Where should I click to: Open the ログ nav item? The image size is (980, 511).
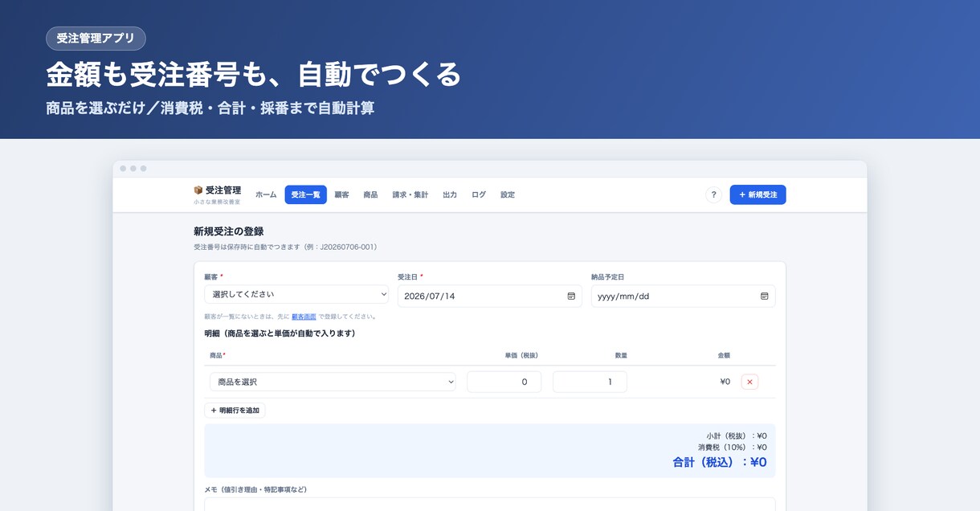(x=479, y=194)
